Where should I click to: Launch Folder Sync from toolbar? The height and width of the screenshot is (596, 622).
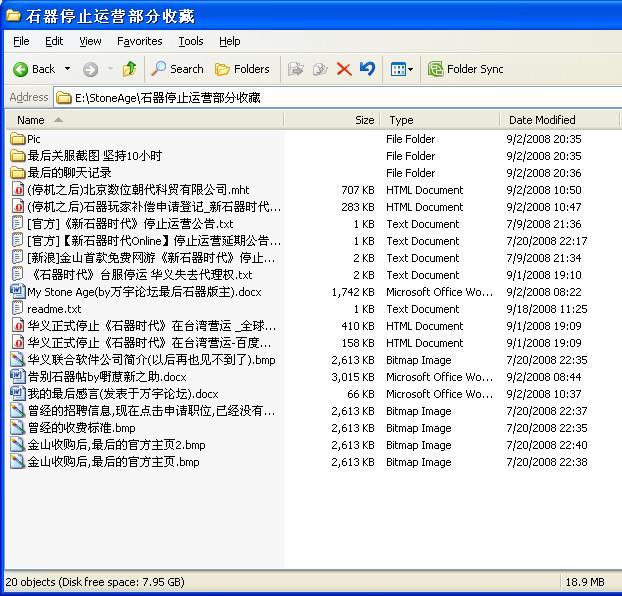coord(465,69)
